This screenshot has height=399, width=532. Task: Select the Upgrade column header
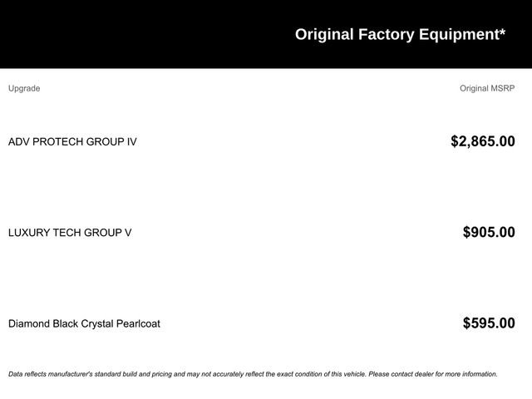coord(24,88)
